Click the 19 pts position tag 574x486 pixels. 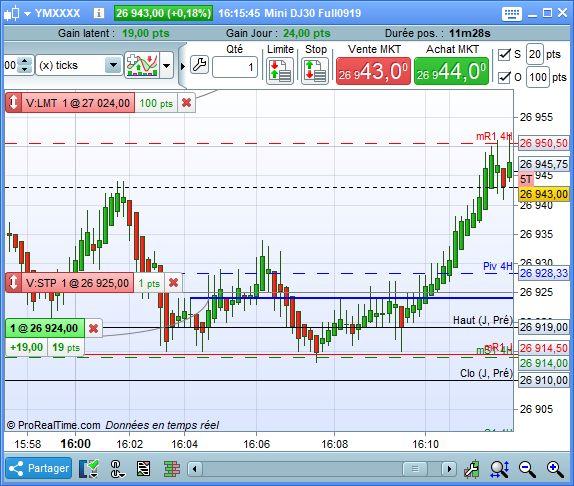point(66,347)
